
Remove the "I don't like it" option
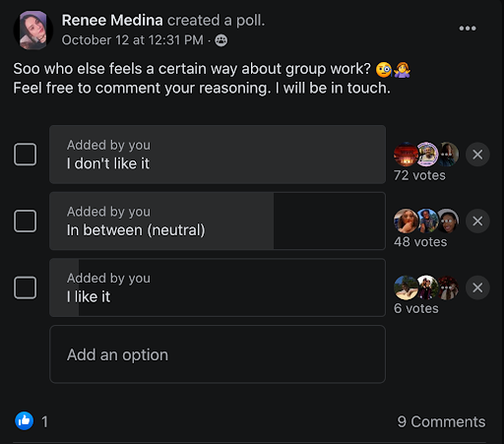(477, 155)
